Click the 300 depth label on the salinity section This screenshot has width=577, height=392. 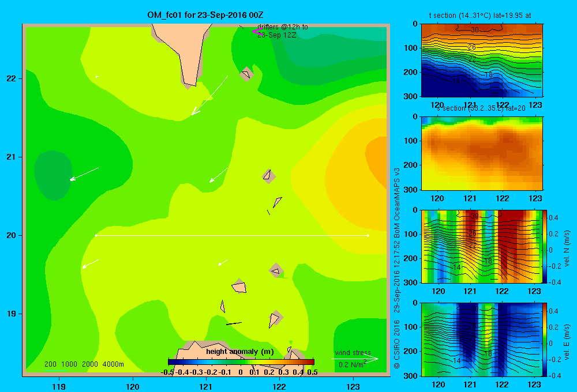pyautogui.click(x=411, y=190)
